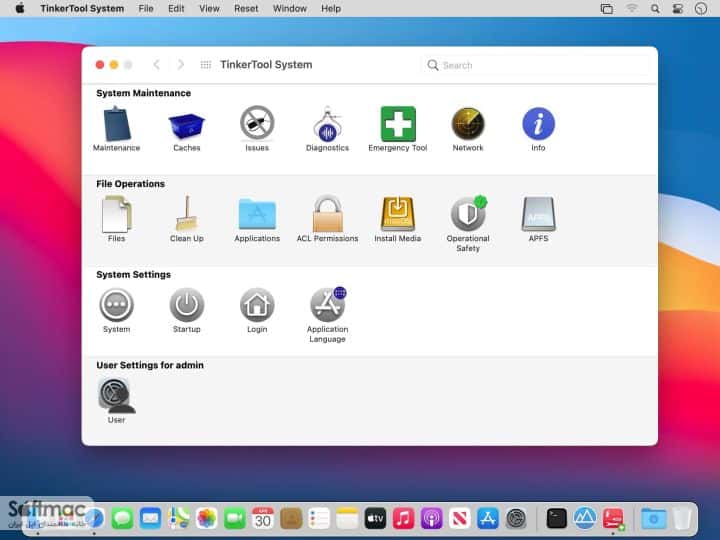
Task: Open Reminders from the Dock
Action: tap(319, 519)
